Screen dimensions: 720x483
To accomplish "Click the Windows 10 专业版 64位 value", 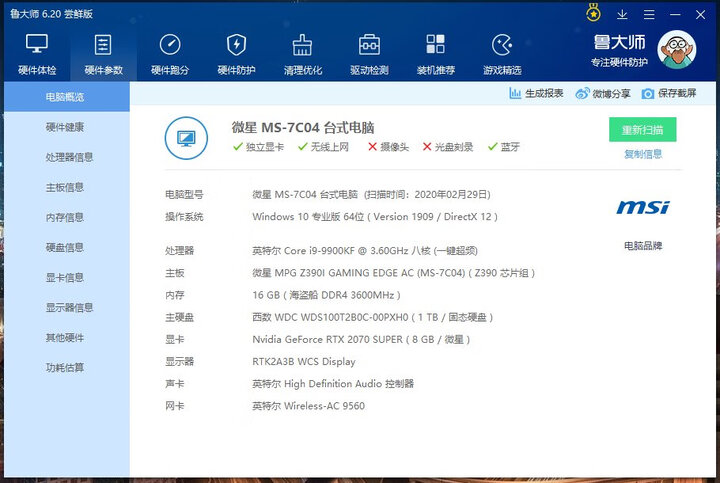I will coord(375,217).
